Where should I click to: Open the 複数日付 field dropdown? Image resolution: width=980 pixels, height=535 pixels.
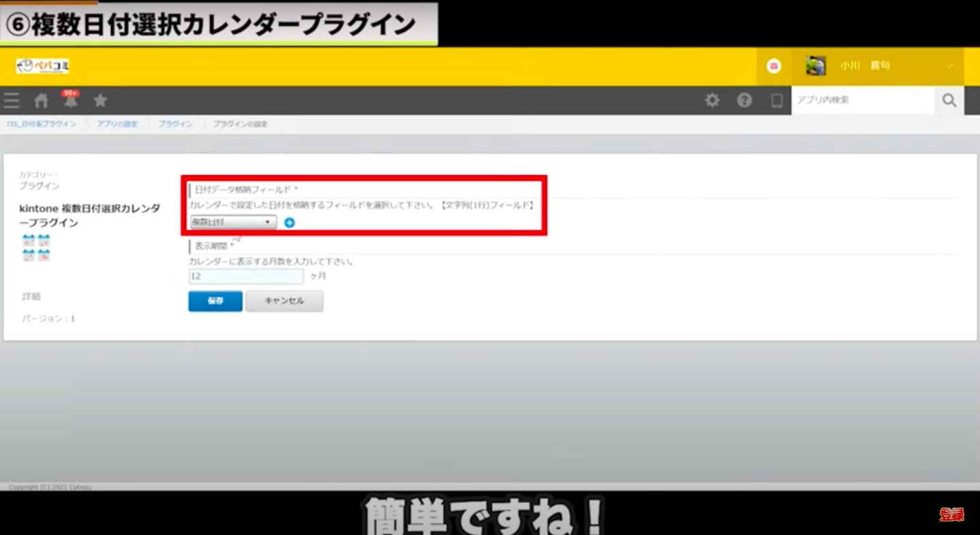click(x=233, y=222)
